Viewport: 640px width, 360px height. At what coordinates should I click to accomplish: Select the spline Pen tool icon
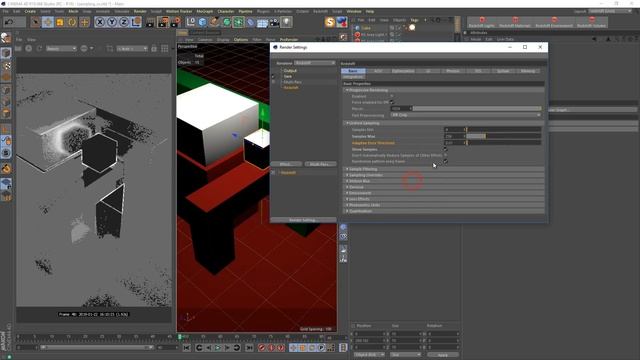(214, 22)
